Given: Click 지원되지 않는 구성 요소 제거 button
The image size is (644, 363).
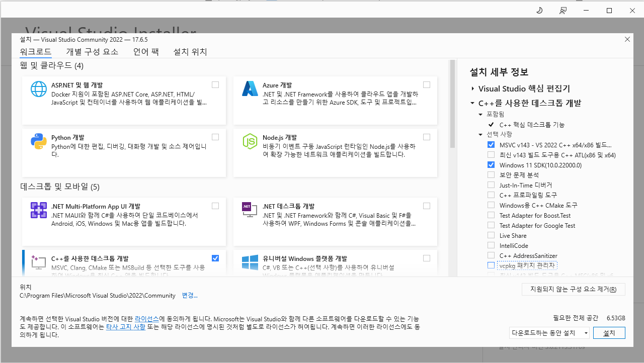Looking at the screenshot, I should (x=574, y=289).
